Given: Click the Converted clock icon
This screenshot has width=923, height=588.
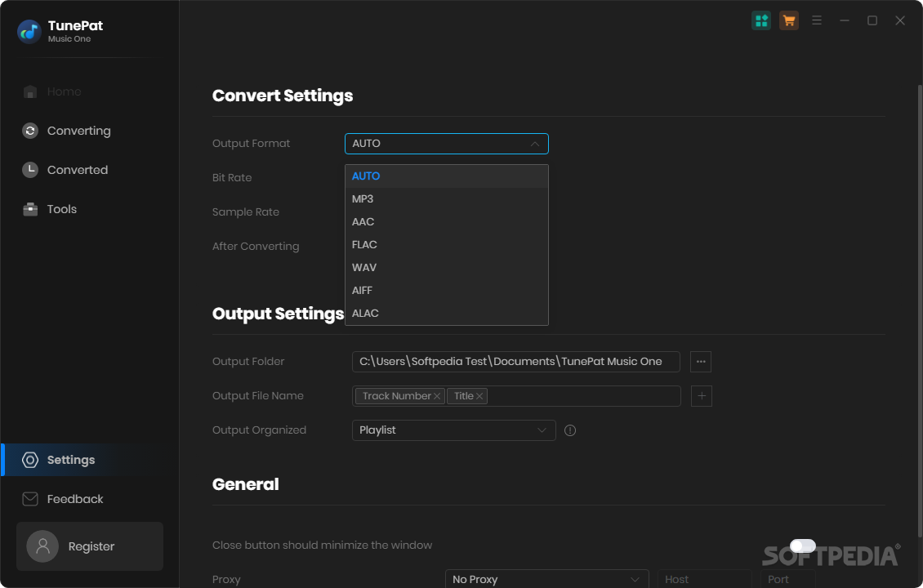Looking at the screenshot, I should pos(30,170).
